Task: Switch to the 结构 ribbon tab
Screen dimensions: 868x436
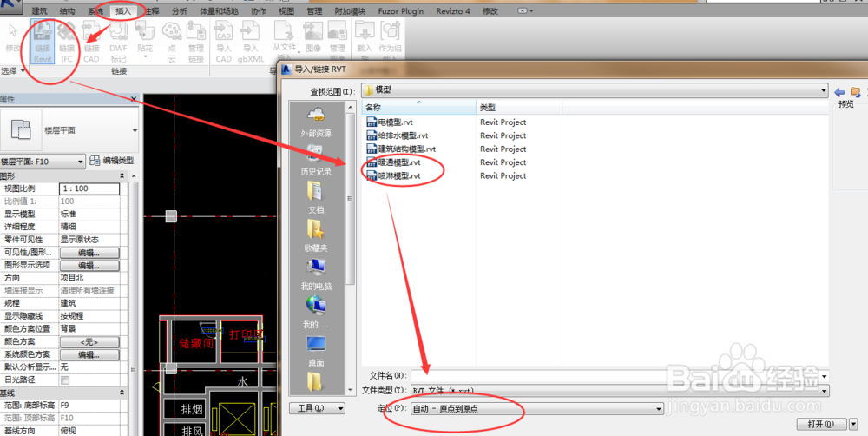Action: 67,11
